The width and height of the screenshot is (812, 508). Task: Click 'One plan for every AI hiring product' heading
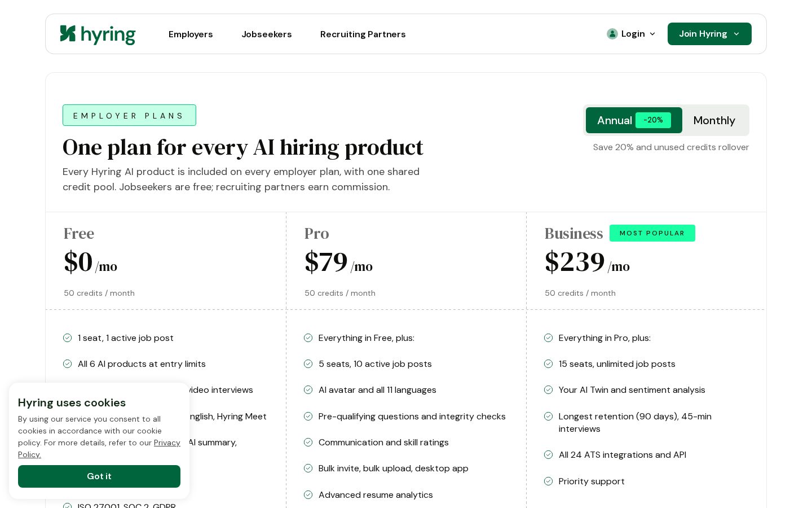click(x=243, y=147)
